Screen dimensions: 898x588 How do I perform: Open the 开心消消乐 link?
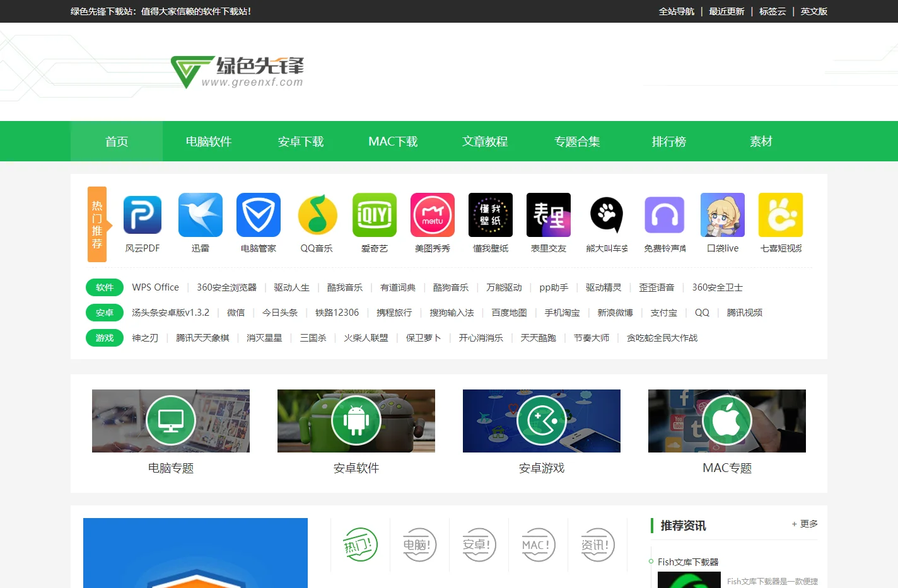coord(481,338)
